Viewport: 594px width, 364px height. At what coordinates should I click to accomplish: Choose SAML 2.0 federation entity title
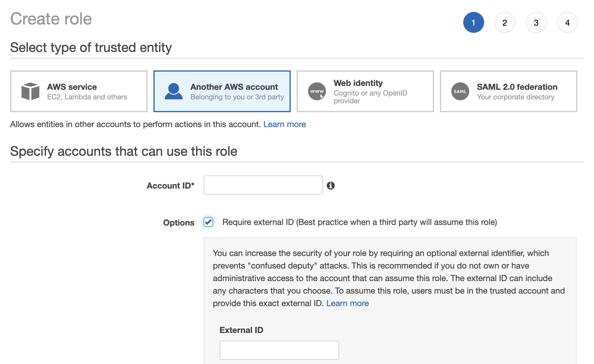pos(517,87)
